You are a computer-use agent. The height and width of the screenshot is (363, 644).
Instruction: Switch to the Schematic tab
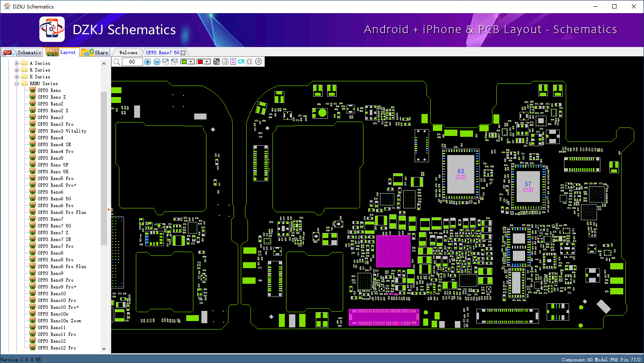[x=22, y=53]
